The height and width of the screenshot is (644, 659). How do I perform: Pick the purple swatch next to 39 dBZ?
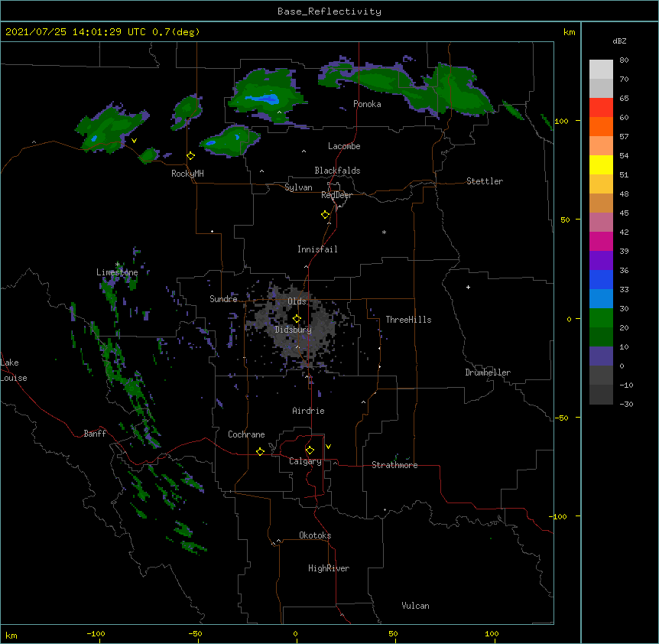click(x=601, y=261)
